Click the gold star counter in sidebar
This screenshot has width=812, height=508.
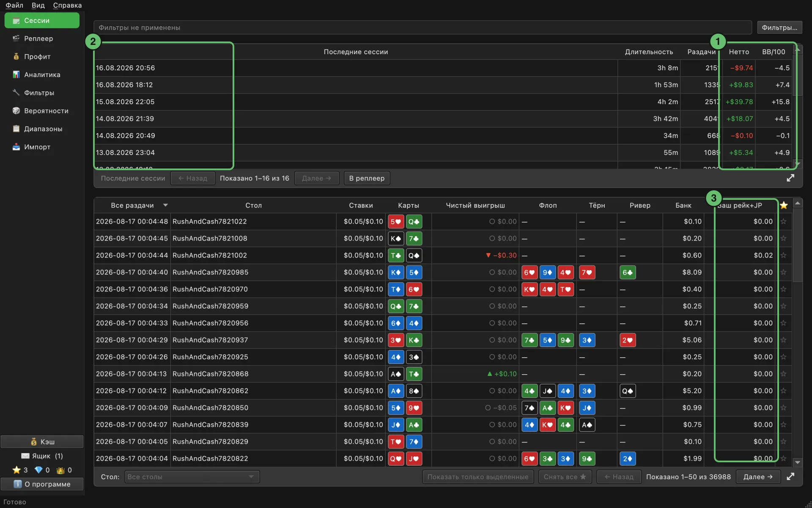(x=20, y=470)
